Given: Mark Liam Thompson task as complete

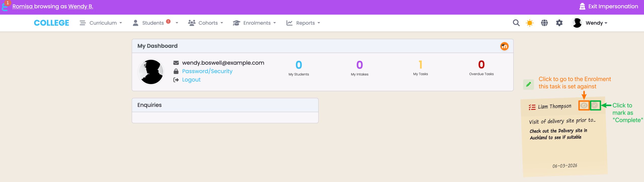Looking at the screenshot, I should tap(595, 105).
